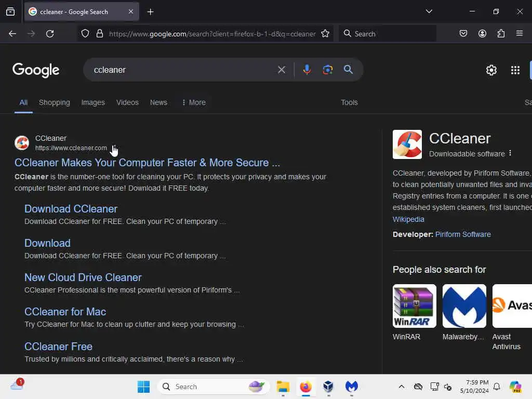Click the Google URL address bar
Viewport: 532px width, 399px height.
212,34
